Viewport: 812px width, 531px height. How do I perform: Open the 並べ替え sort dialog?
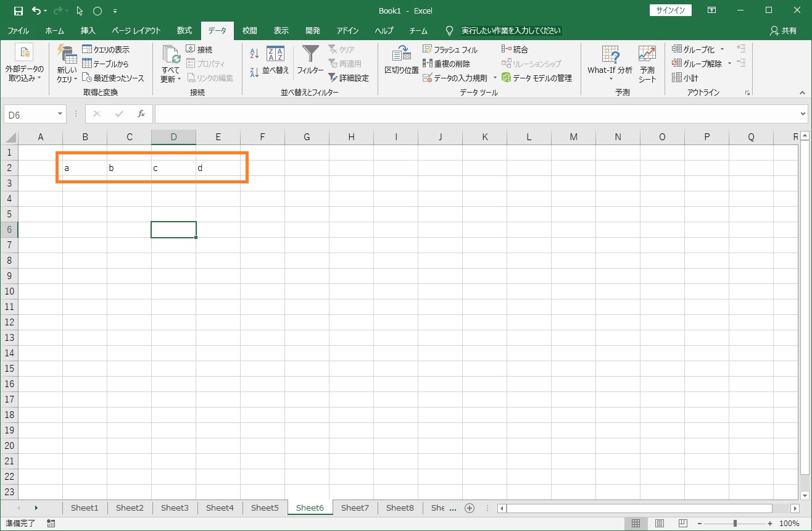[x=275, y=61]
